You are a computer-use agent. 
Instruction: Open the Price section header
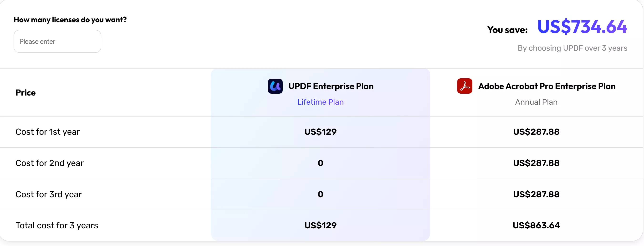pos(25,92)
